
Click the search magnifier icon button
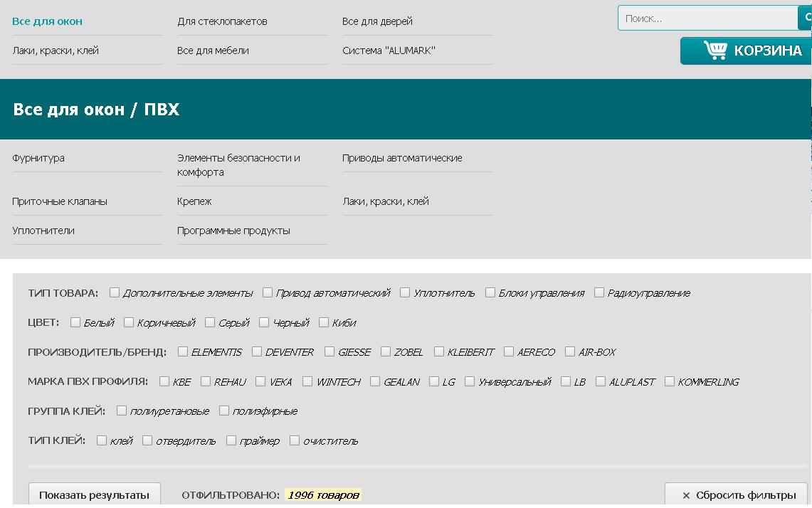[x=805, y=18]
